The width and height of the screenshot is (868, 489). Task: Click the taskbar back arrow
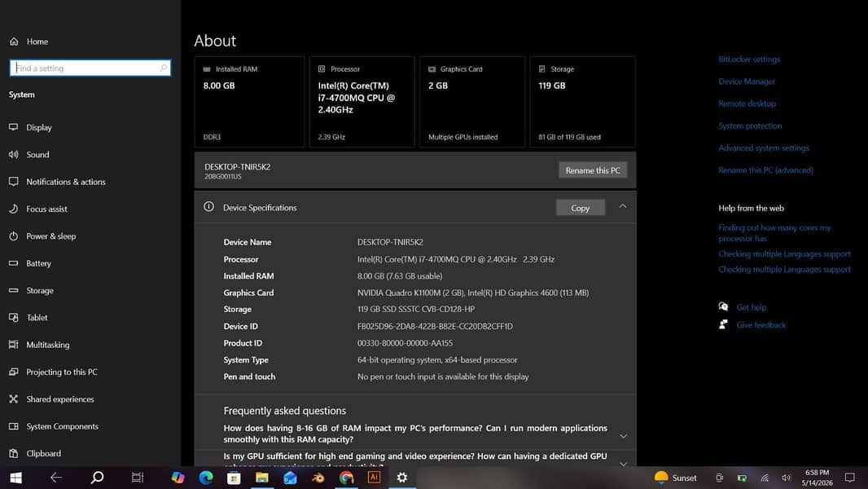(56, 478)
